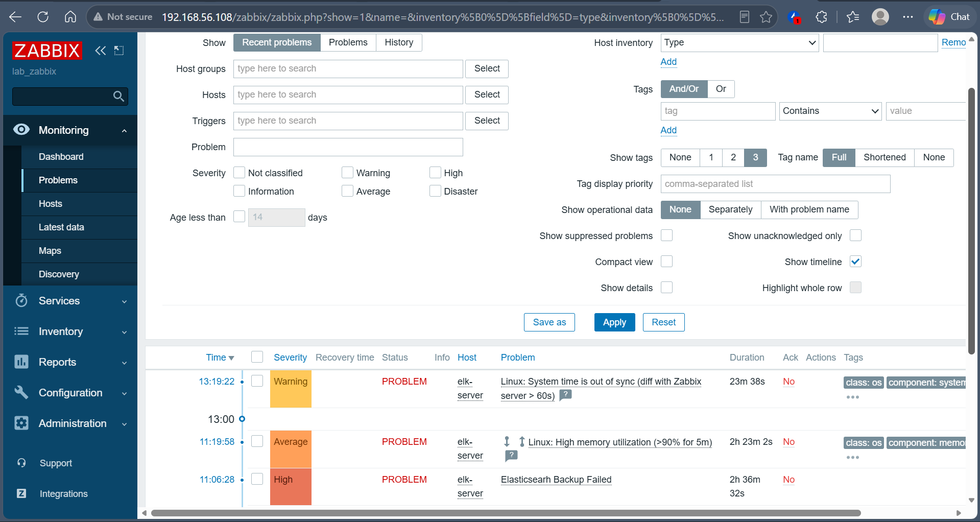The image size is (980, 522).
Task: Open the Copilot Chat button
Action: click(949, 17)
